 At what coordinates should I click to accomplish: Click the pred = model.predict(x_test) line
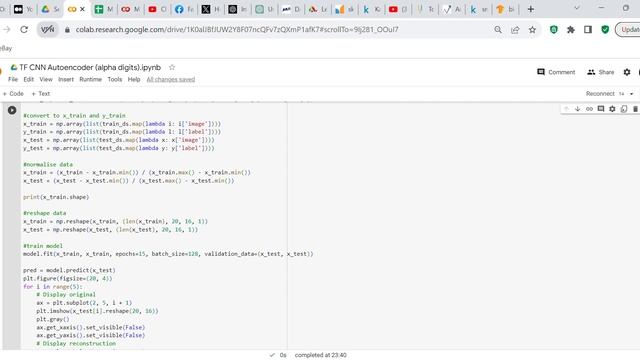point(69,270)
